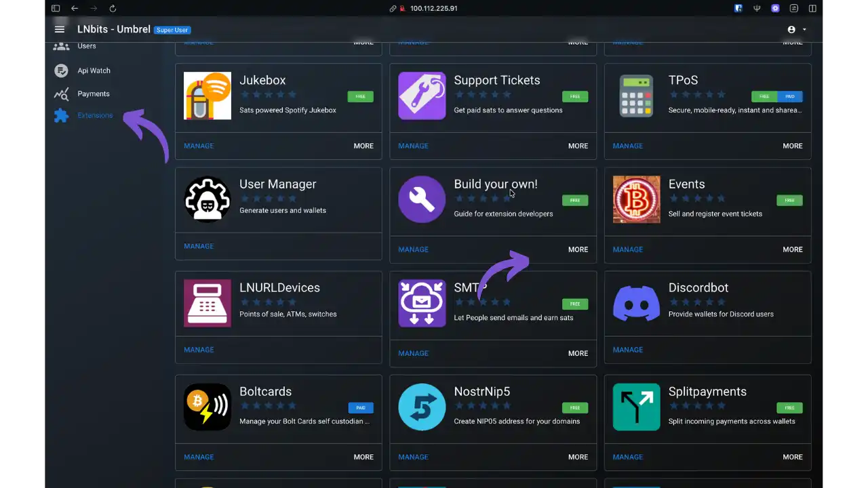868x488 pixels.
Task: Open the user account dropdown
Action: [x=797, y=30]
